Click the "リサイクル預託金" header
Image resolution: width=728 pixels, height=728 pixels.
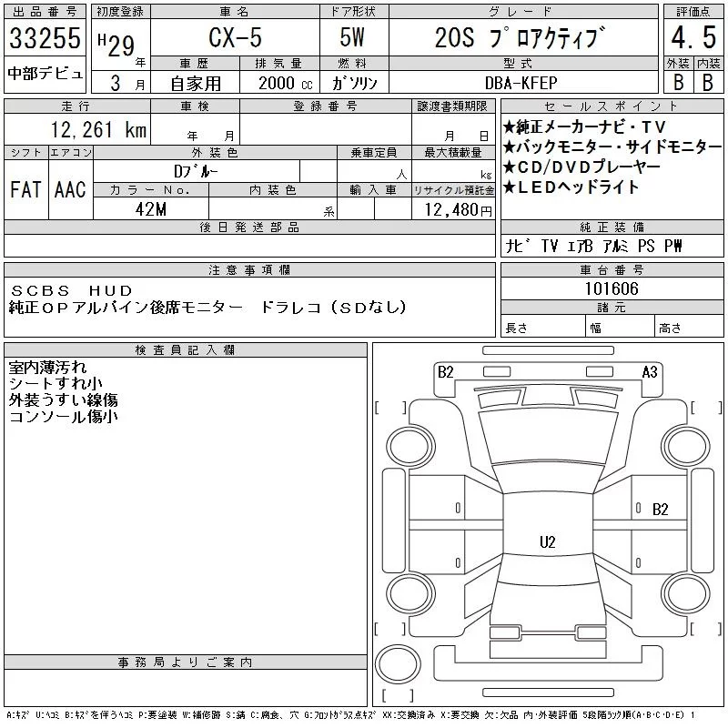click(x=453, y=190)
